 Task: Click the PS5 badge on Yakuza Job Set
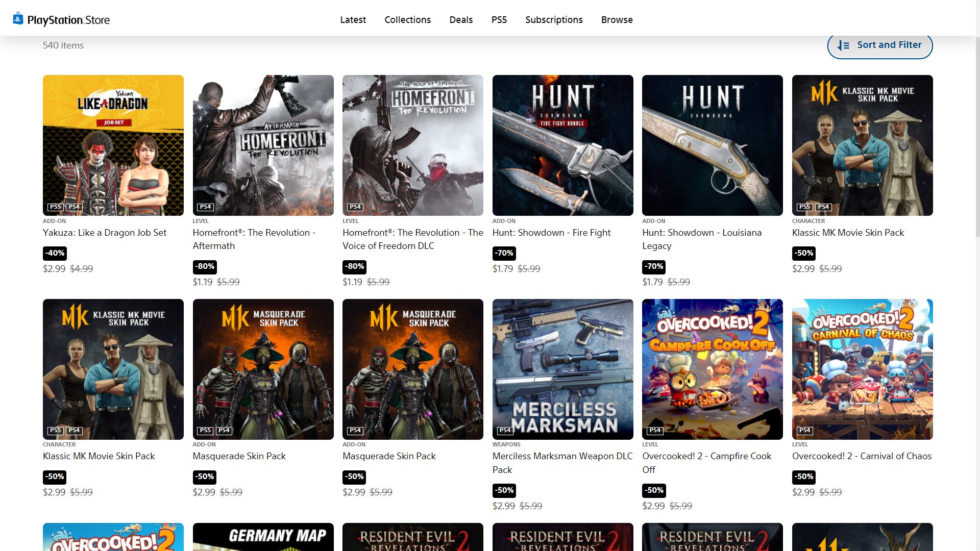(55, 207)
